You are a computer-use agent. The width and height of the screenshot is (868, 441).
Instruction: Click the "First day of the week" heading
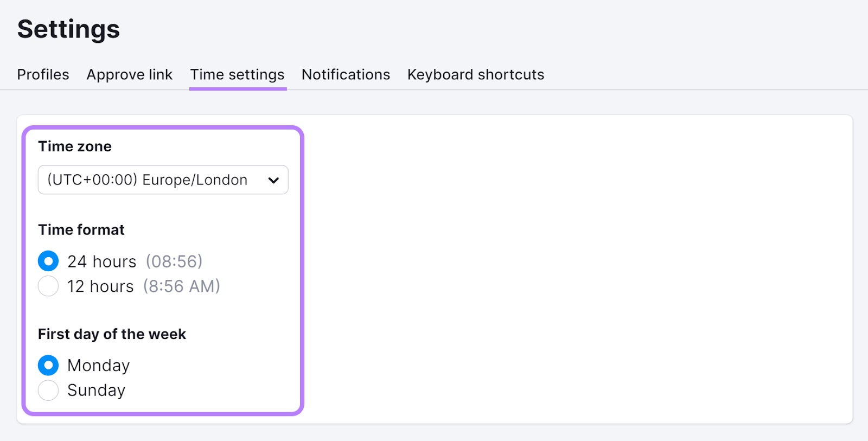(x=112, y=334)
